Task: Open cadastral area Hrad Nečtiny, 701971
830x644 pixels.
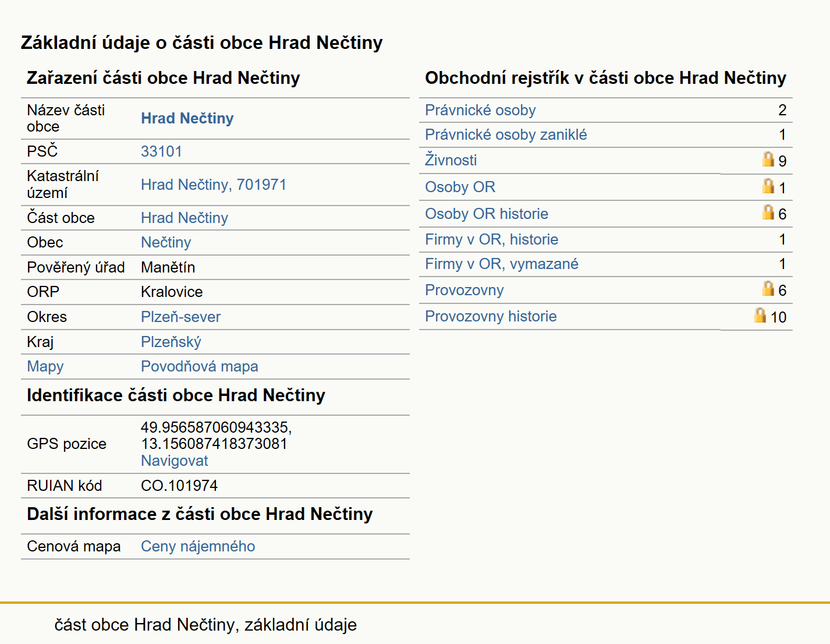Action: coord(213,185)
